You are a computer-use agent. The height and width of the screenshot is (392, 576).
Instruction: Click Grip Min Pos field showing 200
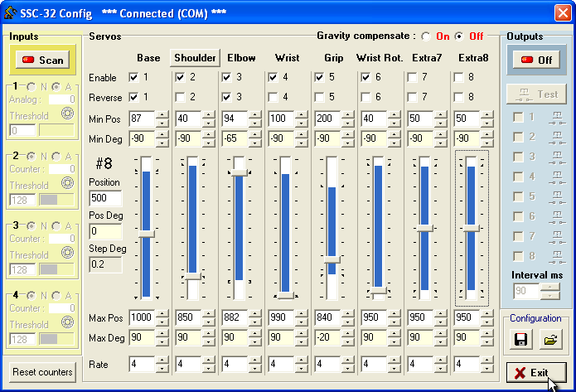[x=327, y=119]
